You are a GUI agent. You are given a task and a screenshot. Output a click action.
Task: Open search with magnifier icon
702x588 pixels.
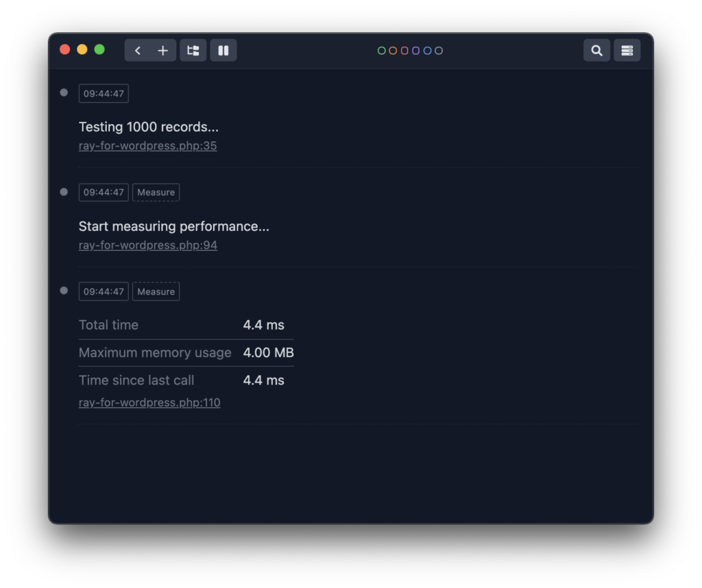point(596,51)
